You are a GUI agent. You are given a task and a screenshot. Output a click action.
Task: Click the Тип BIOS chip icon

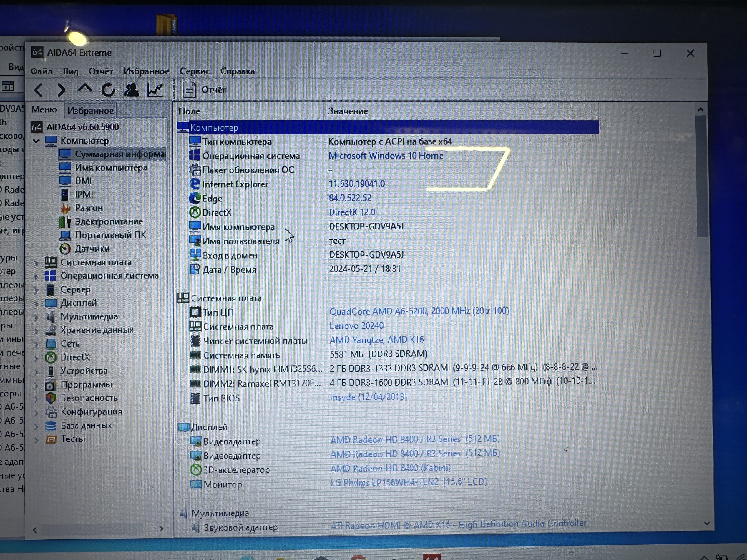point(195,398)
